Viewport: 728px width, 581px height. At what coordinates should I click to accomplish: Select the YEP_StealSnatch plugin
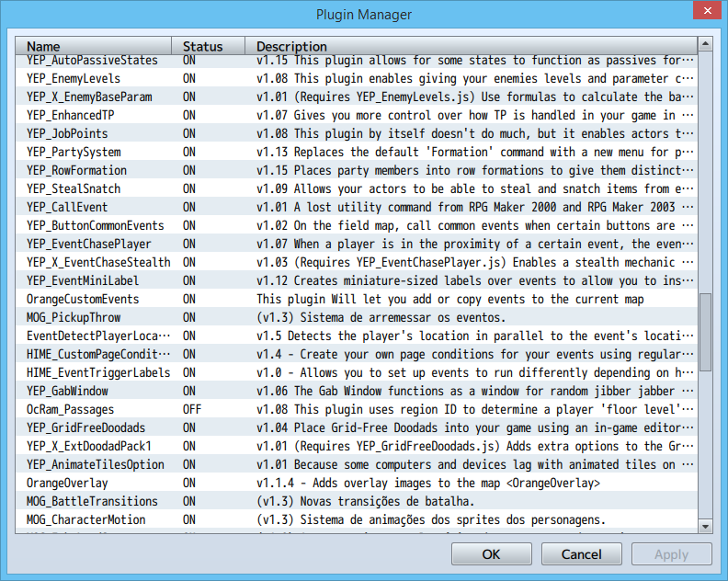pos(357,188)
